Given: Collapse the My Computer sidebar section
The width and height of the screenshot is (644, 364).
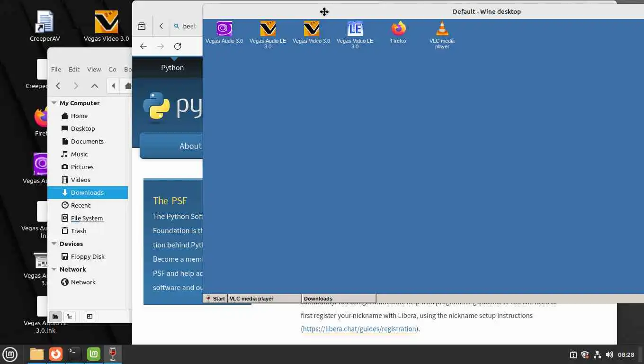Looking at the screenshot, I should [x=54, y=103].
